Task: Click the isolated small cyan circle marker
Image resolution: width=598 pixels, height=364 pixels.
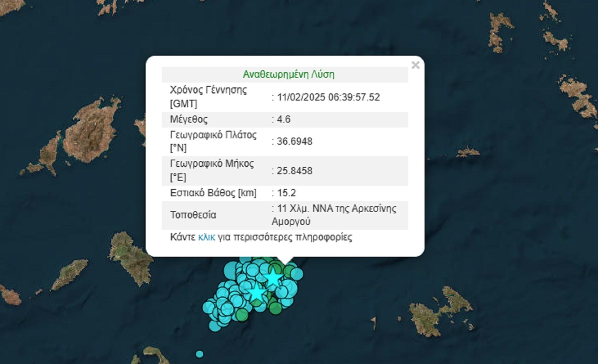Action: (200, 354)
